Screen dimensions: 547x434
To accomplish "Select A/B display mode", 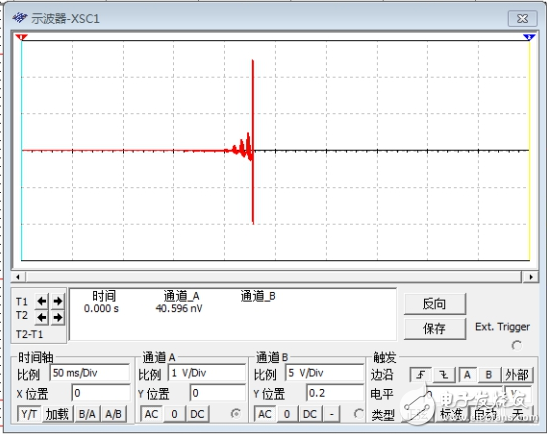I will pyautogui.click(x=113, y=414).
